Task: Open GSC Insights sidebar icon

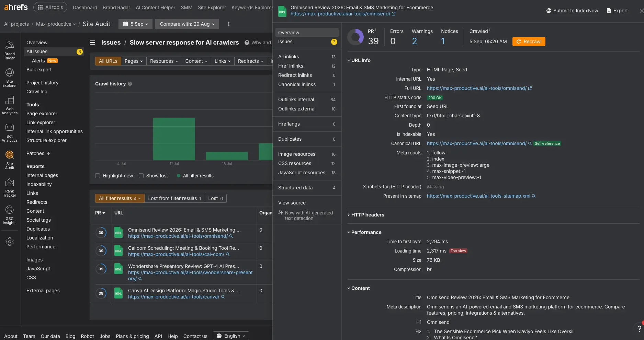Action: click(x=10, y=215)
